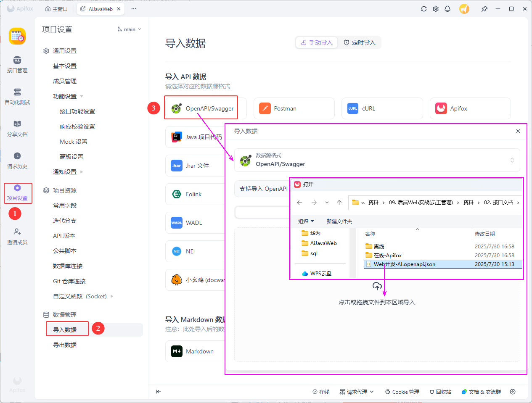This screenshot has height=403, width=532.
Task: Collapse the sidebar with bottom arrow icon
Action: click(159, 392)
